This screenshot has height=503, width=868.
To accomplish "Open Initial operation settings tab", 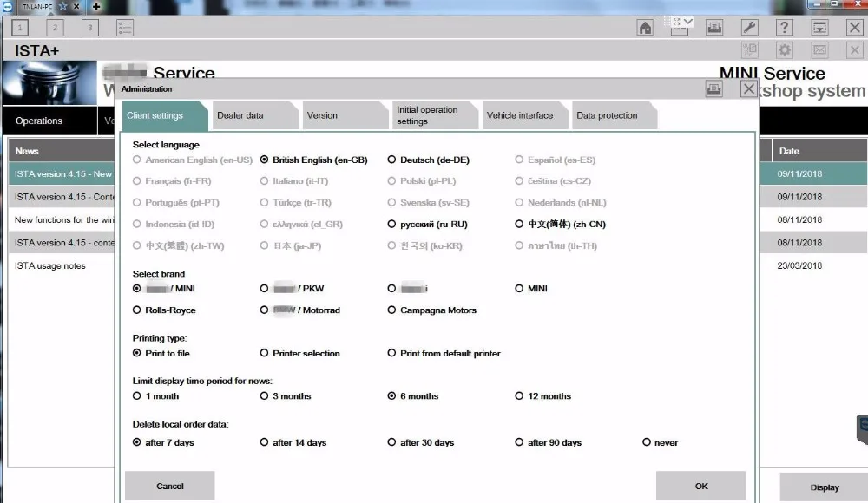I will coord(435,115).
